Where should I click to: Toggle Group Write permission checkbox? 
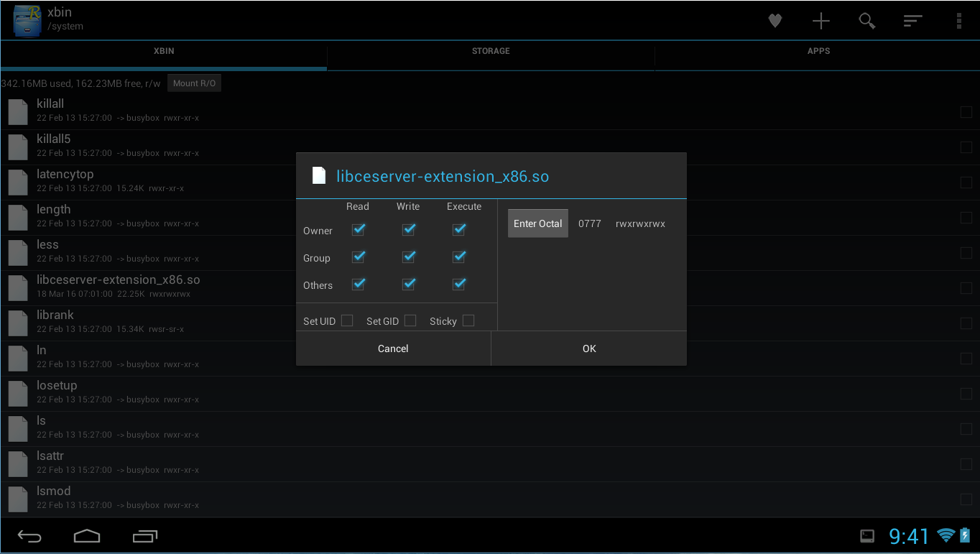[408, 257]
